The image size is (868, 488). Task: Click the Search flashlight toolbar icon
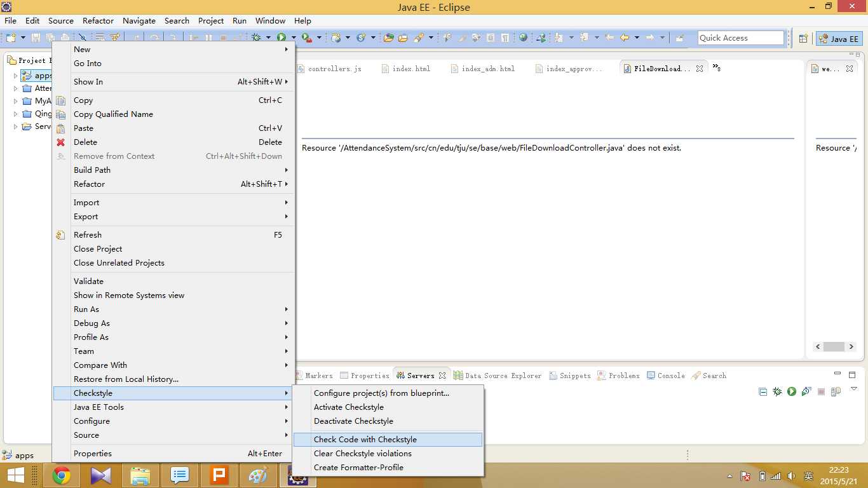click(x=419, y=38)
